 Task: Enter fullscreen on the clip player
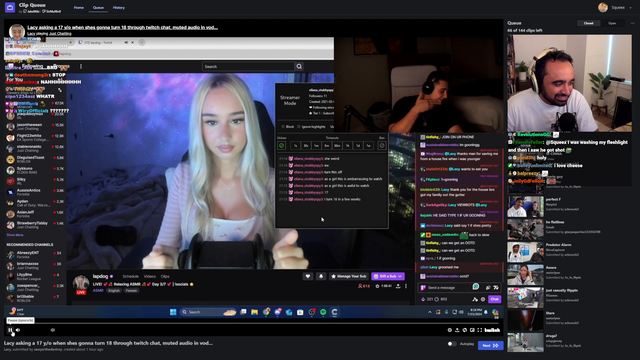480,330
